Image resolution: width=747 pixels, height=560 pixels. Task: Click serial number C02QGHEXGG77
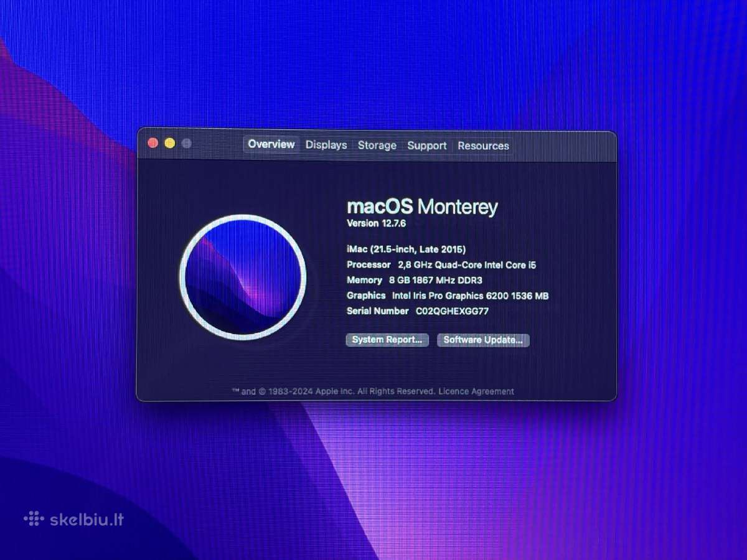pos(452,310)
